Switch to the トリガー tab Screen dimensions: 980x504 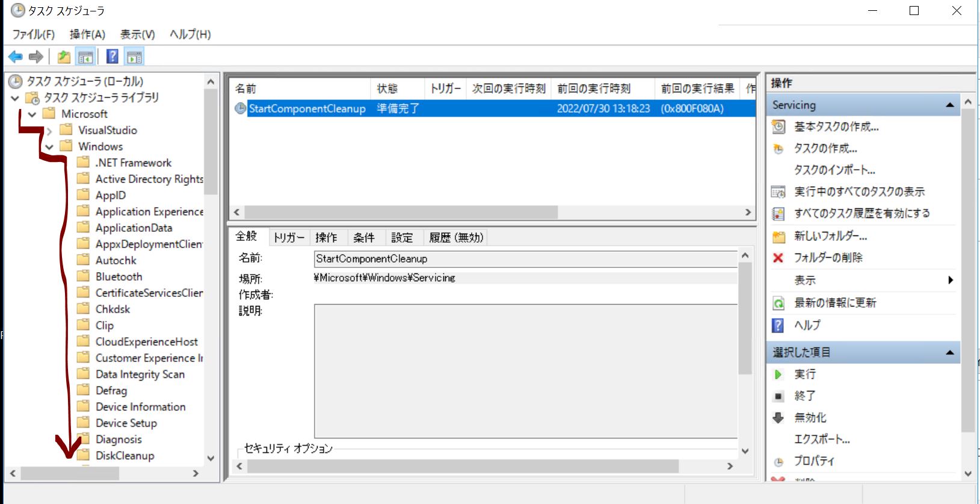[289, 237]
